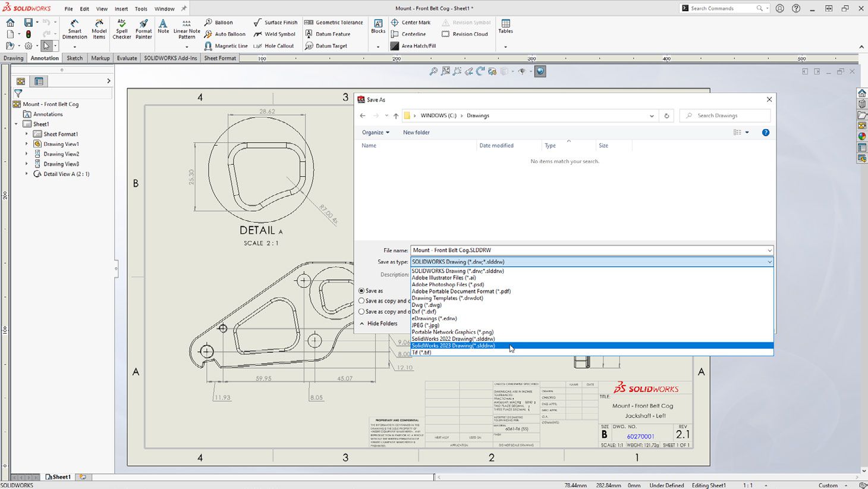Activate the Format Painter tool

coord(143,28)
